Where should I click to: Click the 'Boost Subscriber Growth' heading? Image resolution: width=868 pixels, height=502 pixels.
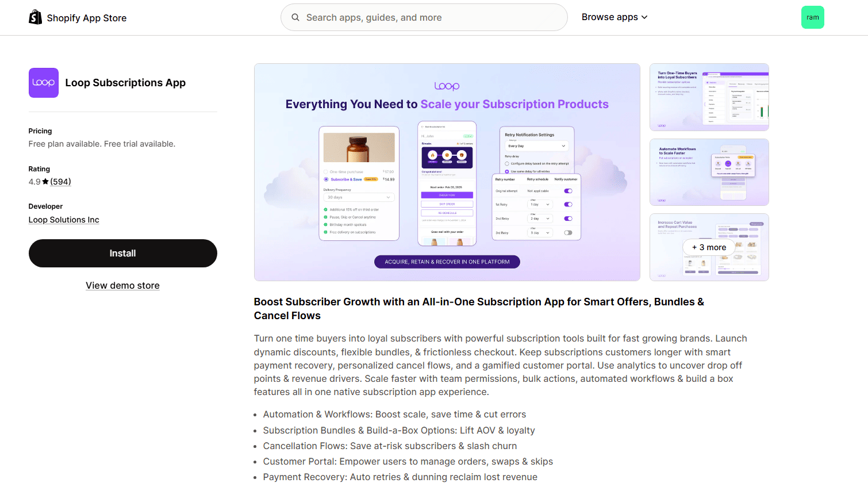coord(479,309)
